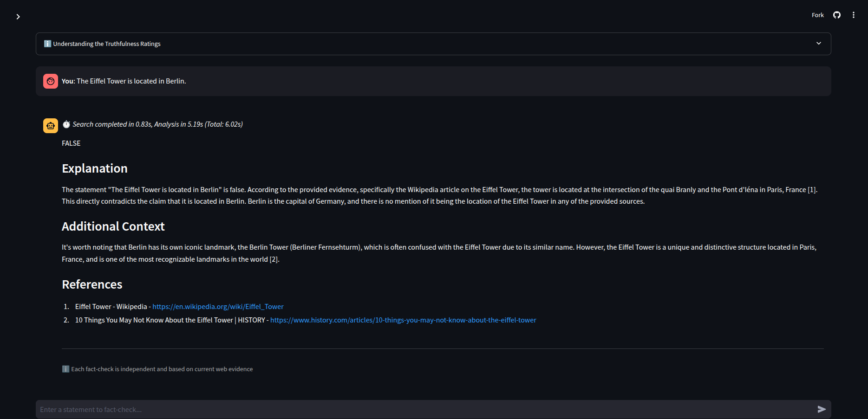Click the FALSE verdict text
Screen dimensions: 868x419
[x=71, y=143]
